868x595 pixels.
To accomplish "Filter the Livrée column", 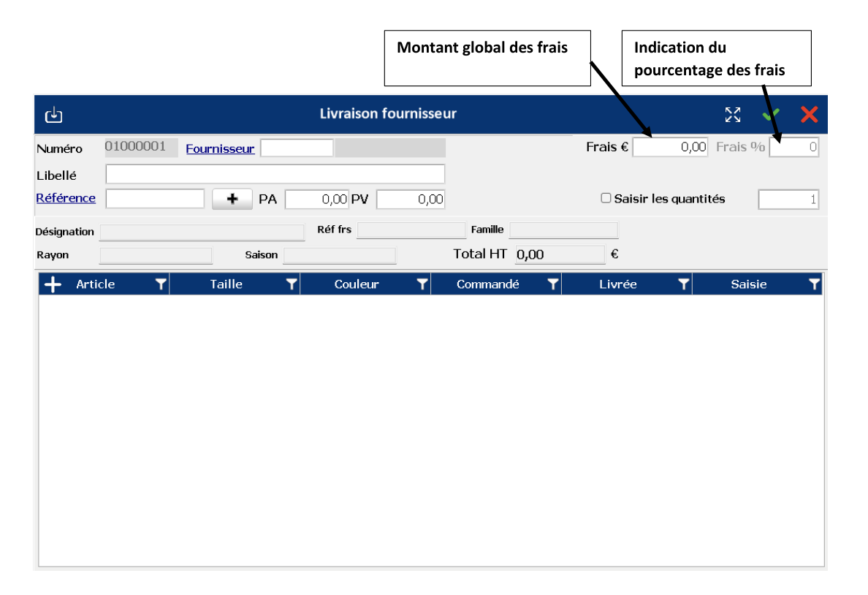I will [x=683, y=284].
